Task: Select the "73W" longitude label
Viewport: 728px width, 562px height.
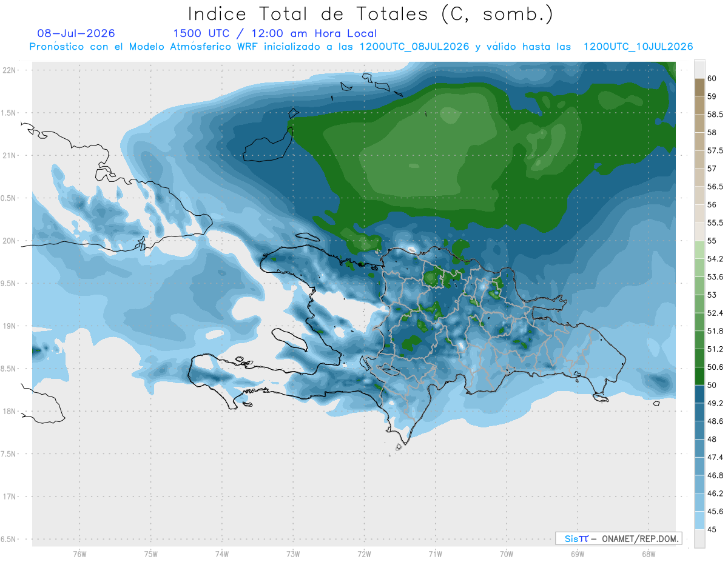Action: (293, 554)
